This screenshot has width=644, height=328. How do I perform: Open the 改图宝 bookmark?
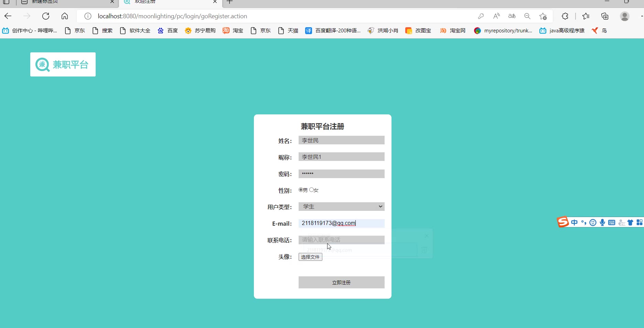(x=418, y=31)
